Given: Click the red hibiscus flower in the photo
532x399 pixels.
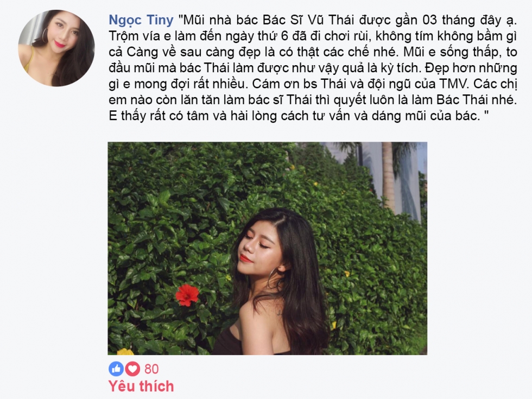Looking at the screenshot, I should point(188,295).
